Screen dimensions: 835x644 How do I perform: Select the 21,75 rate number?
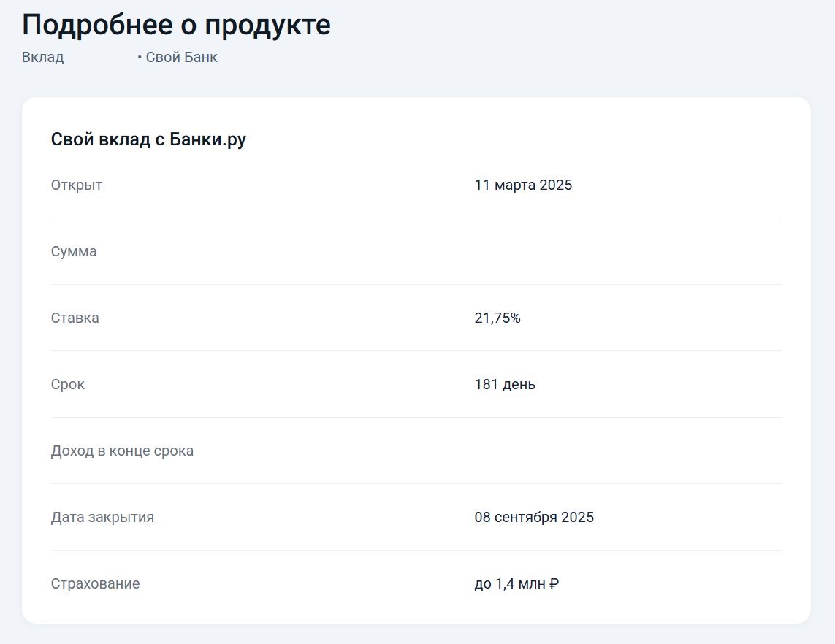492,318
